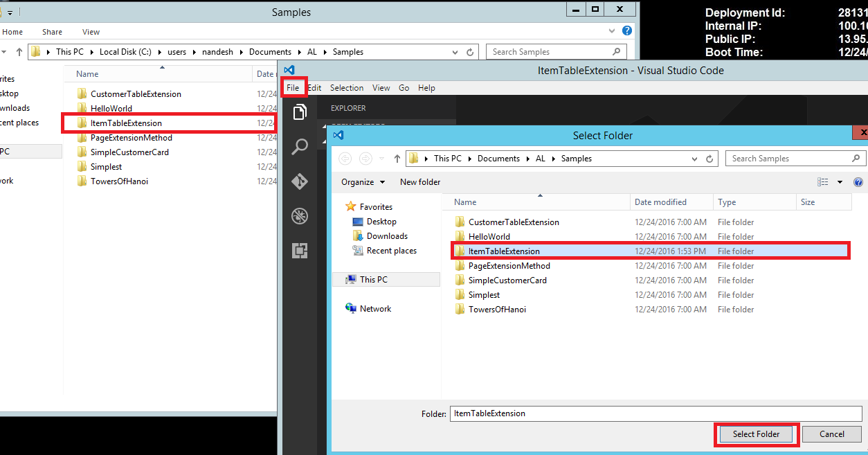868x455 pixels.
Task: Open the Explorer icon in VS Code activity bar
Action: (300, 113)
